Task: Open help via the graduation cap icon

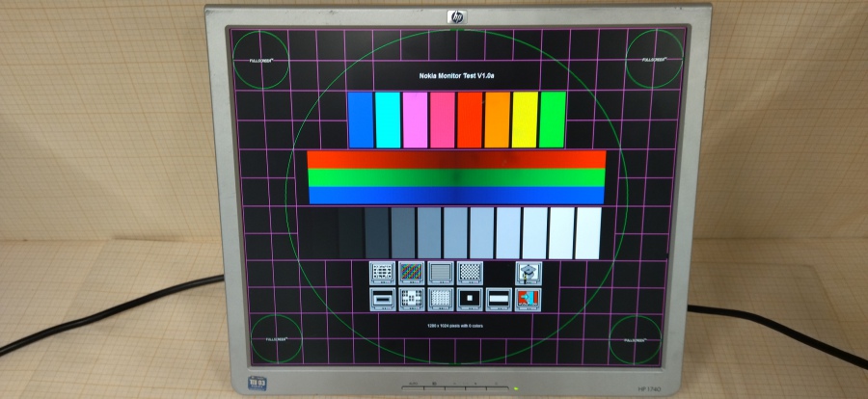Action: tap(528, 273)
